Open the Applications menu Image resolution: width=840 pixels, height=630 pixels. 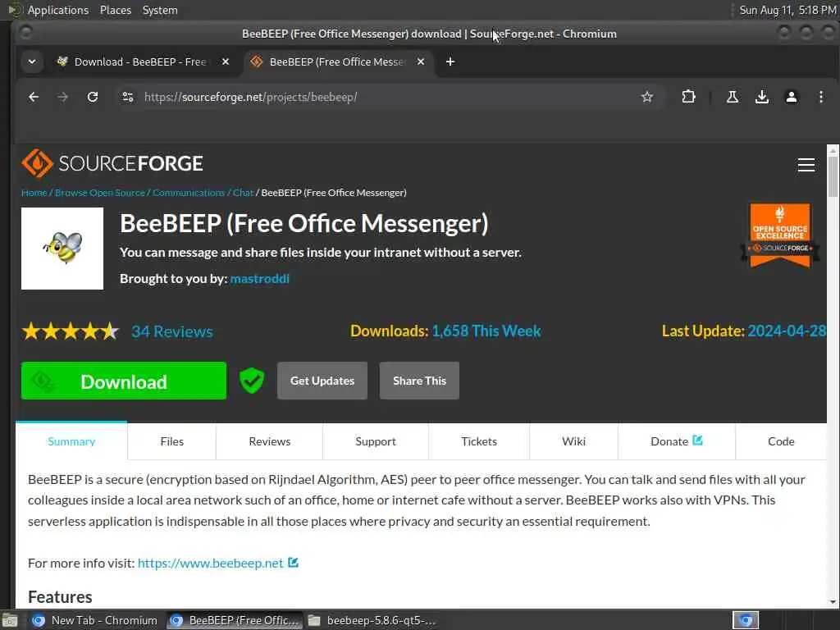(57, 10)
